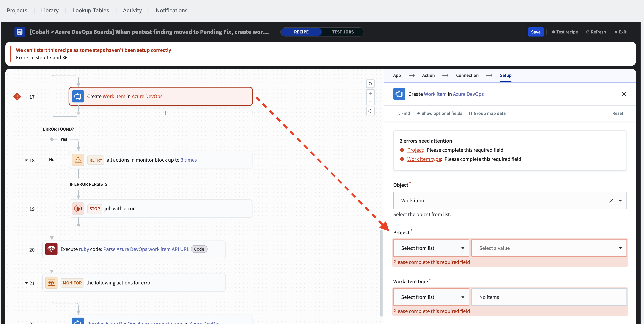The height and width of the screenshot is (324, 644).
Task: Click the retry warning triangle icon
Action: pyautogui.click(x=78, y=160)
